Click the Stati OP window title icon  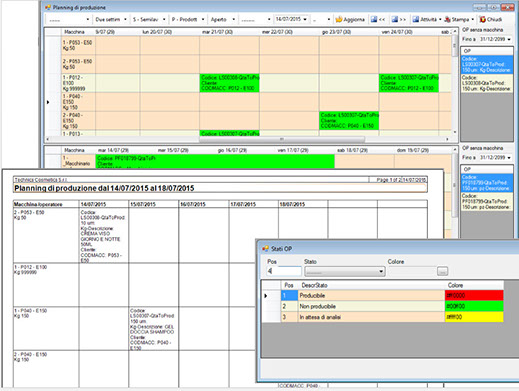tap(265, 249)
